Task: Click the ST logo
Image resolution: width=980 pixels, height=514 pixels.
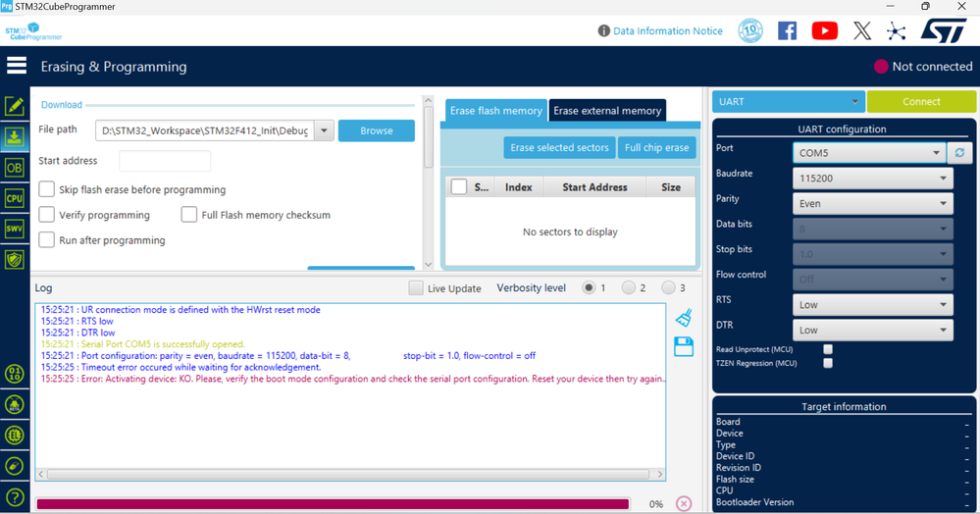Action: (x=945, y=30)
